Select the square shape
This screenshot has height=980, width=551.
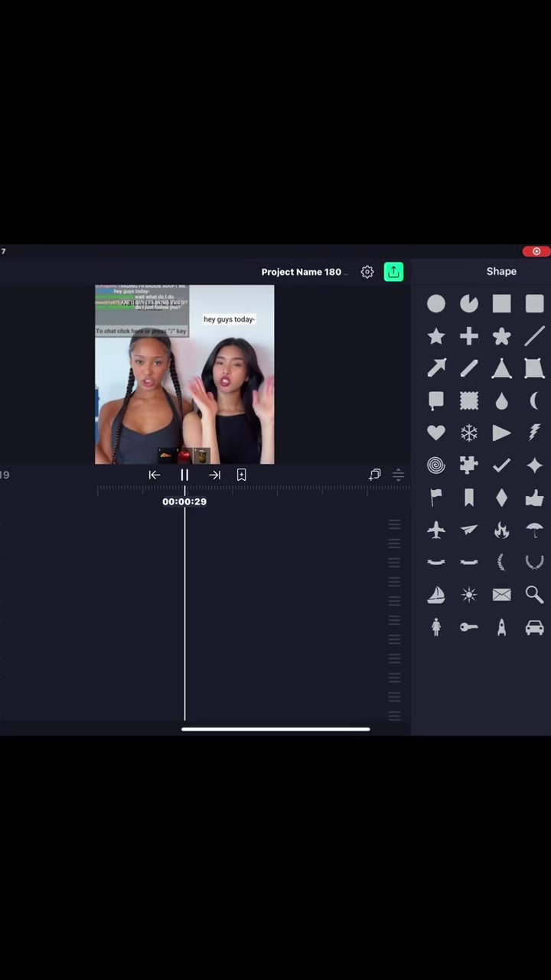tap(501, 304)
